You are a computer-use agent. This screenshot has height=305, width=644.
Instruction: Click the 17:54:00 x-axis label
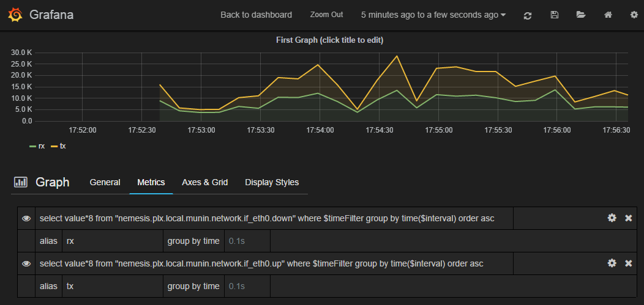click(320, 130)
